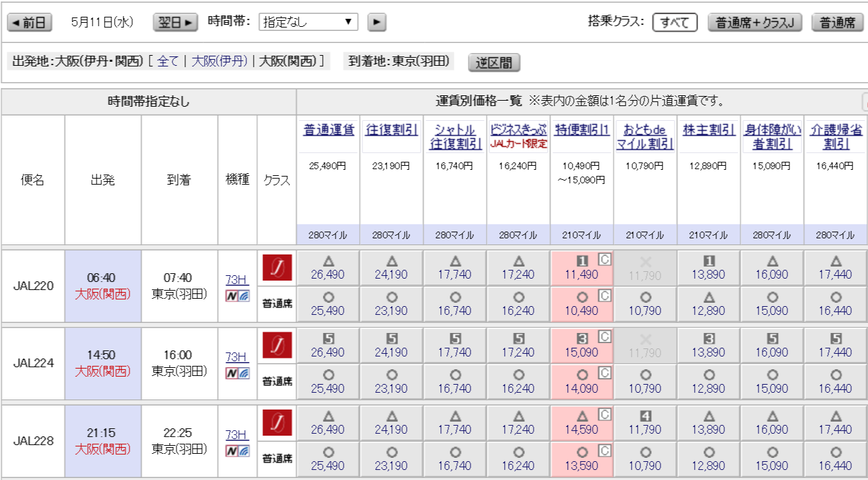Click the JAL220 flight number
868x480 pixels.
(33, 285)
